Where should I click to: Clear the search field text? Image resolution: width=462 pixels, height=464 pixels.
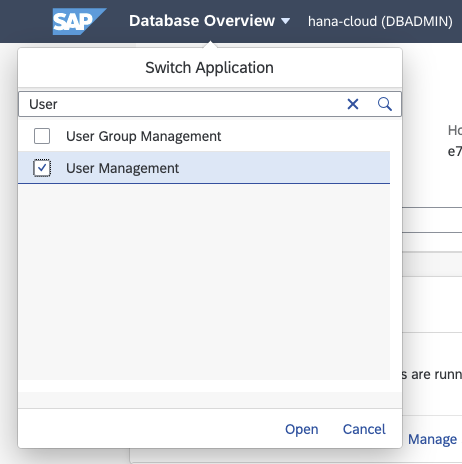coord(353,104)
